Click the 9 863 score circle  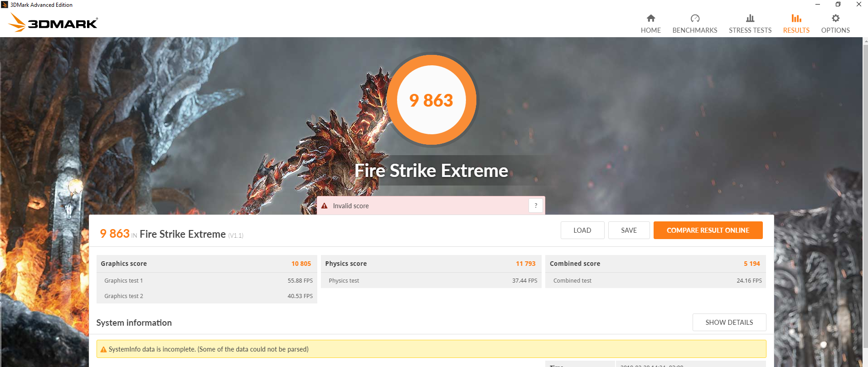click(432, 100)
